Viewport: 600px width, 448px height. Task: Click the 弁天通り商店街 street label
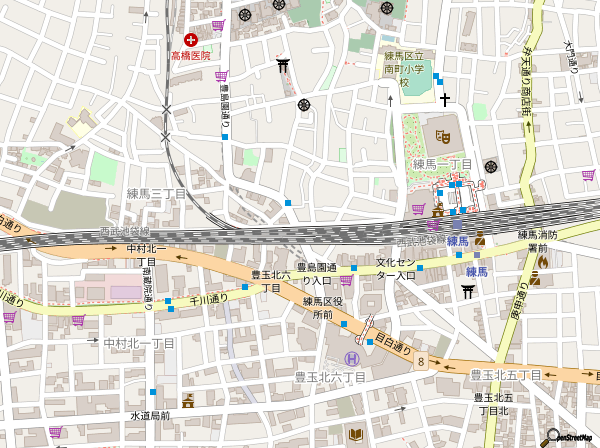tap(526, 80)
